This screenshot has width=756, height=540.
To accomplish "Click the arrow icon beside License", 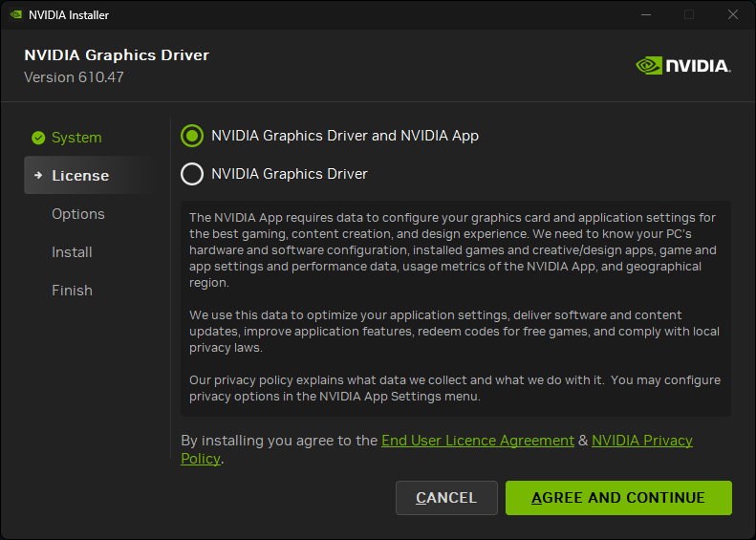I will [x=38, y=175].
